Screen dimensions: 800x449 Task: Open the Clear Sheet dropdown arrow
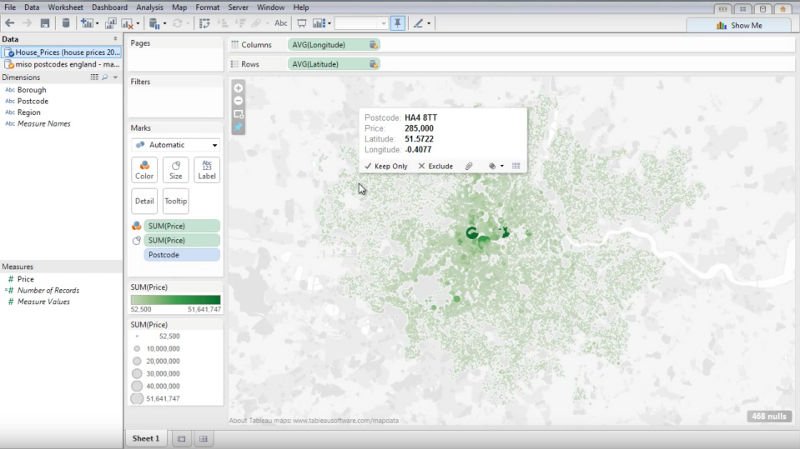coord(138,23)
